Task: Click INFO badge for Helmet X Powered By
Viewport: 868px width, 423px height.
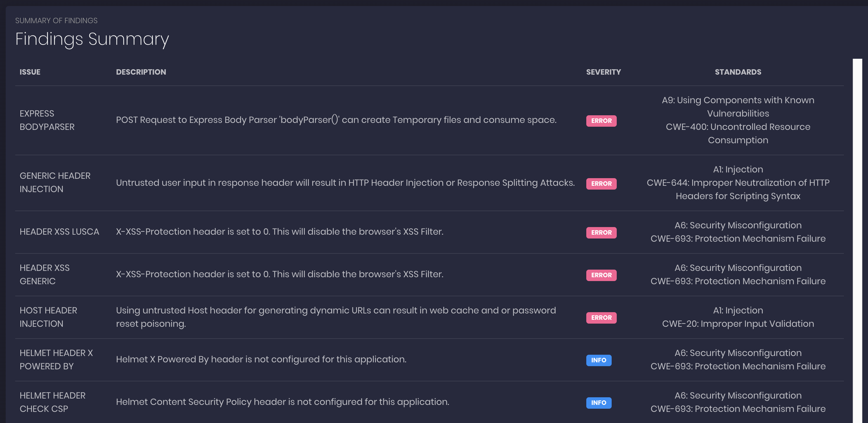Action: 598,360
